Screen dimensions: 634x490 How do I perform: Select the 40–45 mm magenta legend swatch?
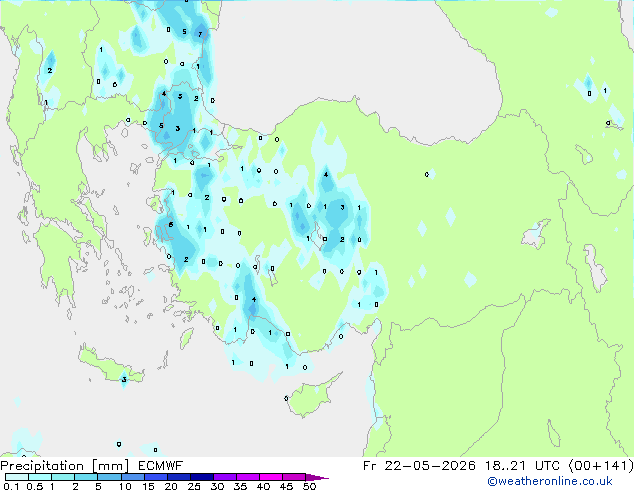pyautogui.click(x=271, y=477)
